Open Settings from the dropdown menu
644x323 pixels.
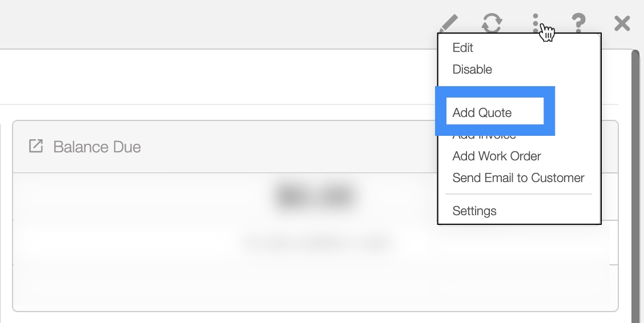[x=474, y=211]
